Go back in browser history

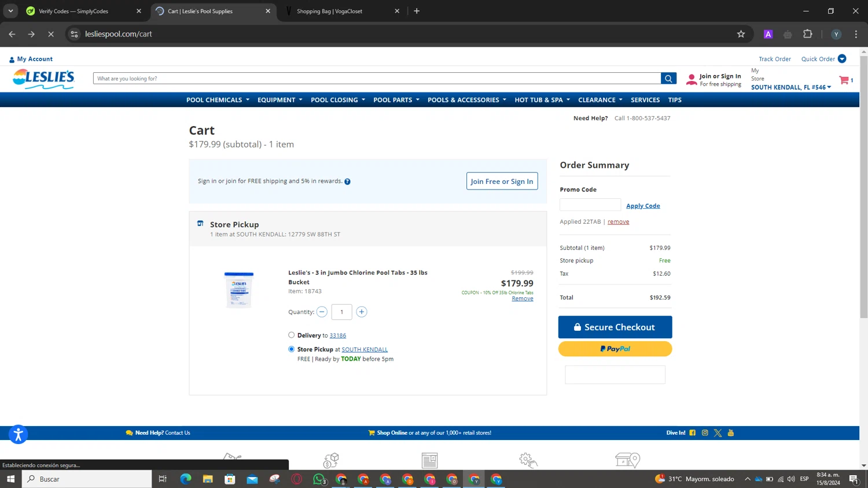click(12, 34)
